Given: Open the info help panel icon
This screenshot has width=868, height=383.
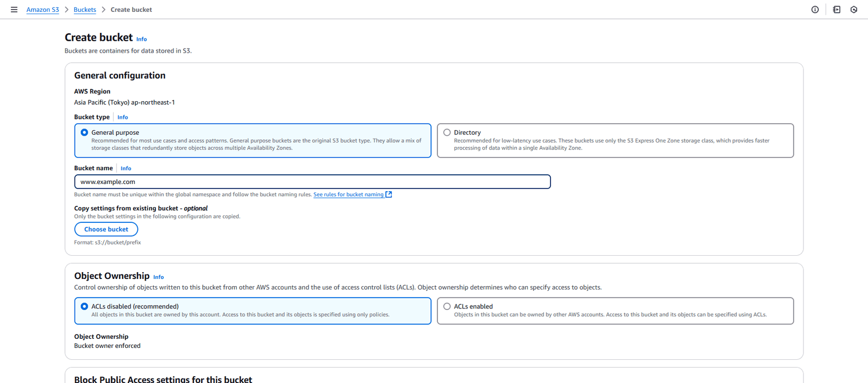Looking at the screenshot, I should click(815, 10).
